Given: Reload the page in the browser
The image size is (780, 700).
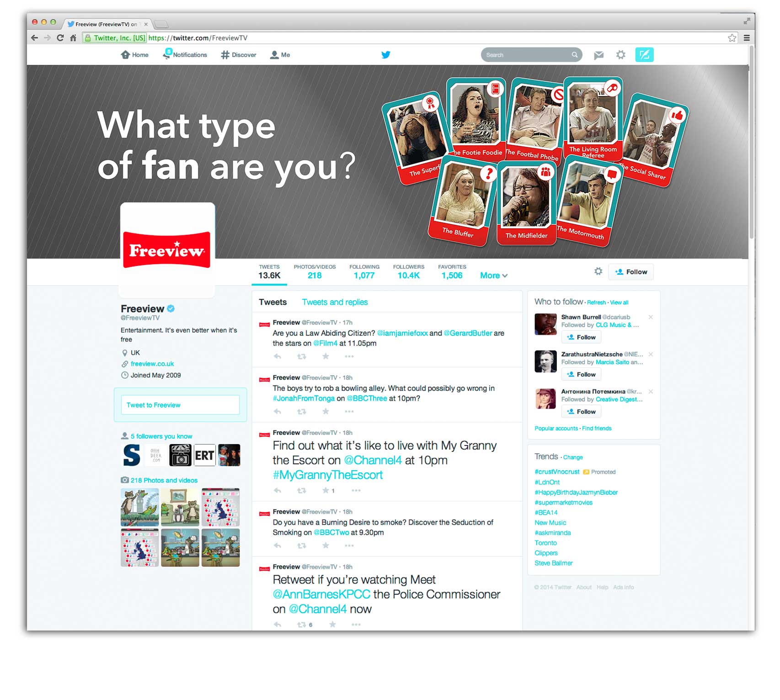Looking at the screenshot, I should tap(60, 38).
